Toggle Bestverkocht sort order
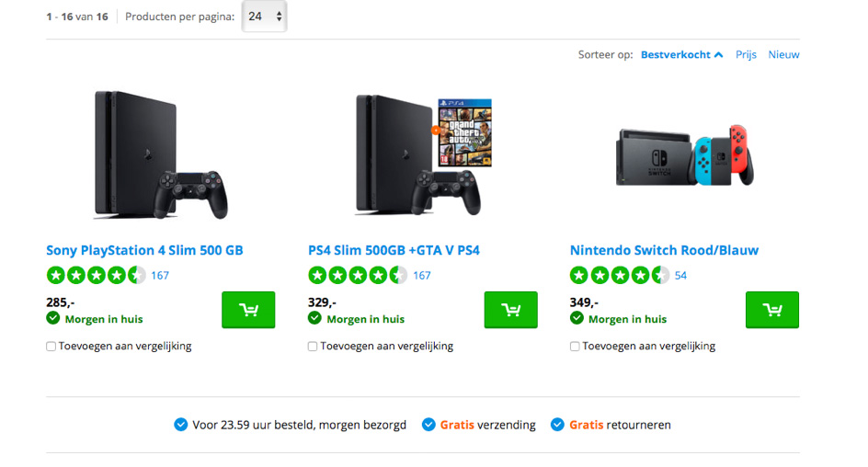The width and height of the screenshot is (868, 467). tap(681, 54)
